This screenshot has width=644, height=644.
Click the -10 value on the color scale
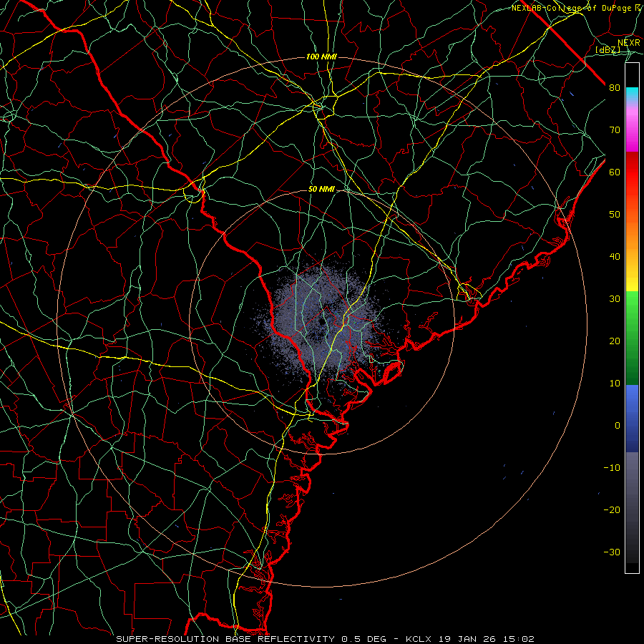coord(612,468)
